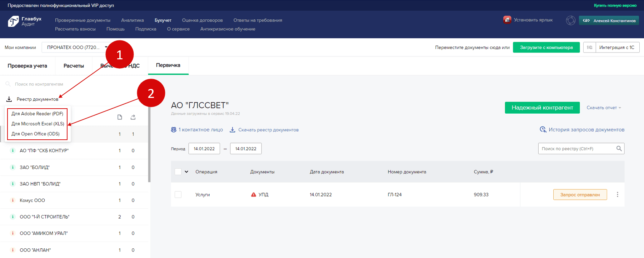
Task: Choose Для Open Office (ODS)
Action: (35, 134)
